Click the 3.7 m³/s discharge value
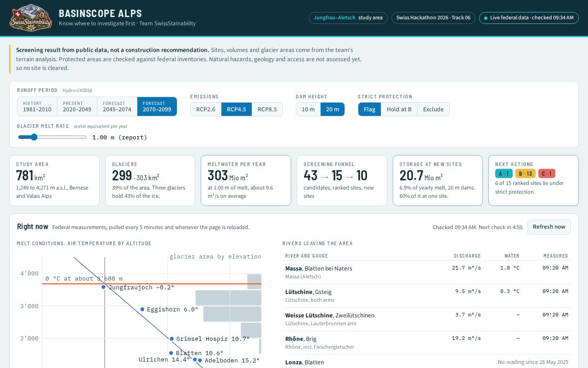This screenshot has height=368, width=588. pos(468,315)
